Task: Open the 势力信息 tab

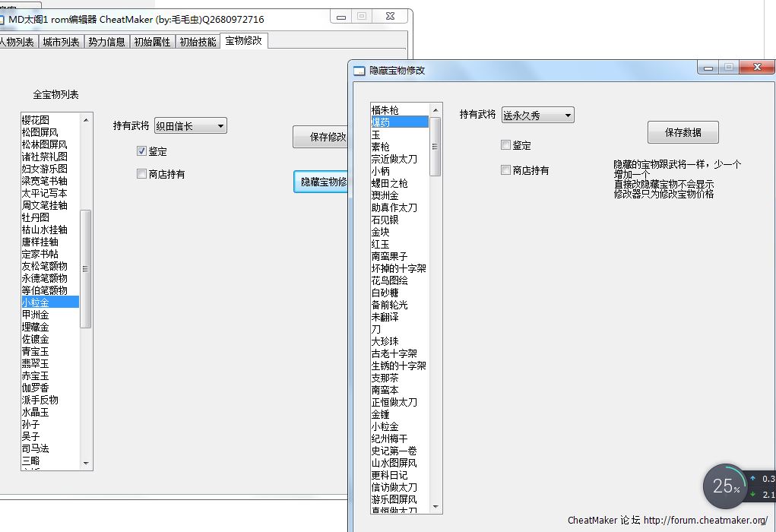Action: (106, 42)
